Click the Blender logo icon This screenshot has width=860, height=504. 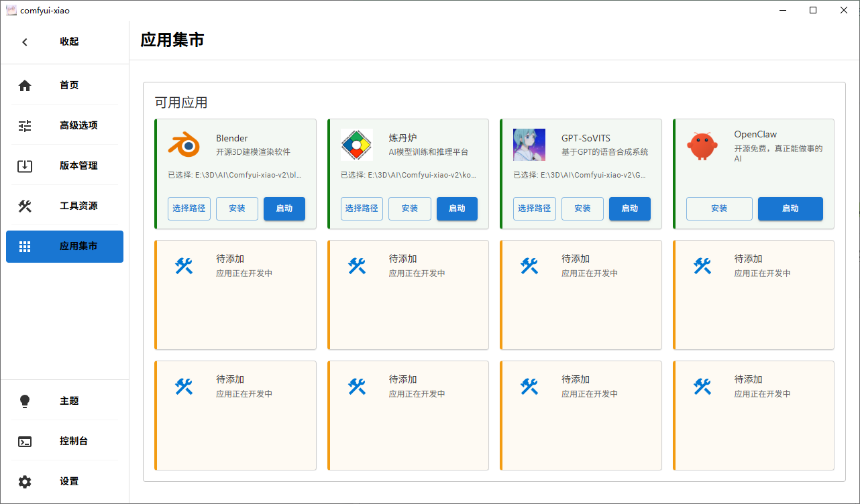click(x=184, y=145)
